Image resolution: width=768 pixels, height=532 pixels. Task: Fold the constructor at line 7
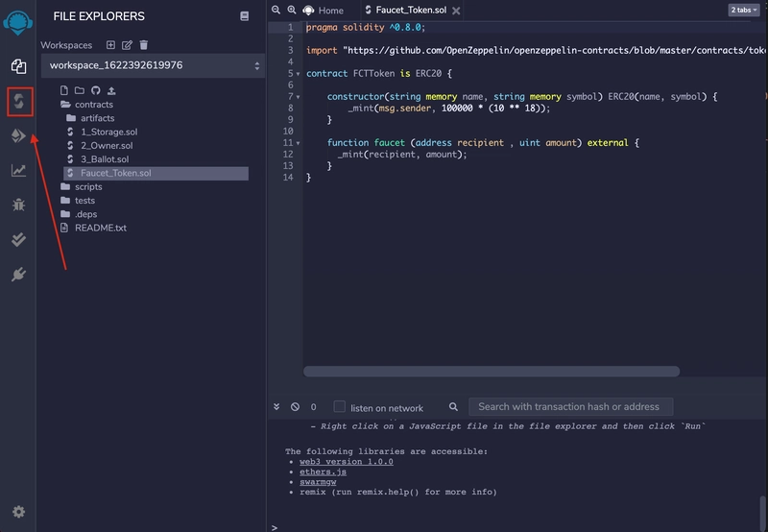[298, 97]
